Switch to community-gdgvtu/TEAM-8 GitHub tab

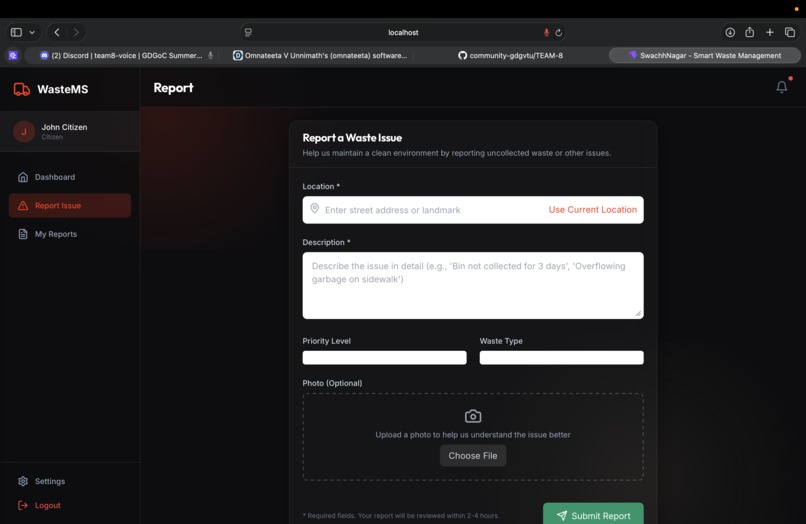pyautogui.click(x=510, y=56)
